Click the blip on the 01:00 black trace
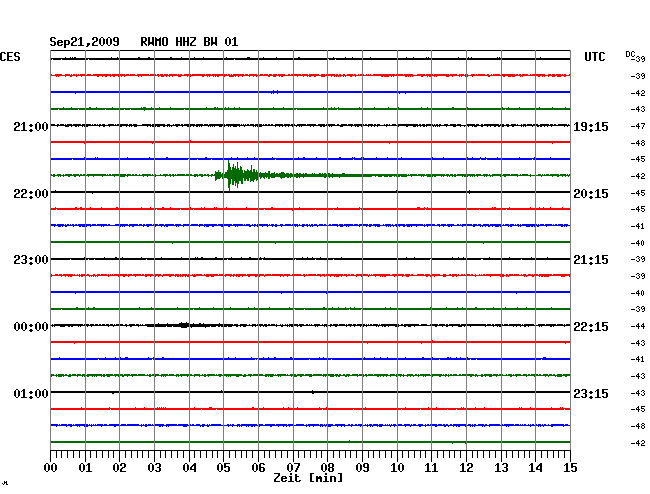650x494 pixels. click(x=313, y=392)
